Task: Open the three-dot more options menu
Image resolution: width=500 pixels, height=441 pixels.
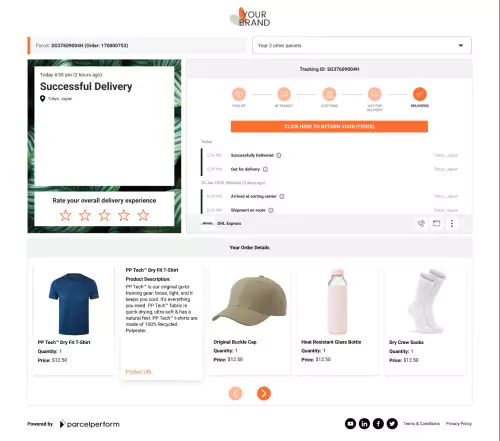Action: tap(452, 223)
